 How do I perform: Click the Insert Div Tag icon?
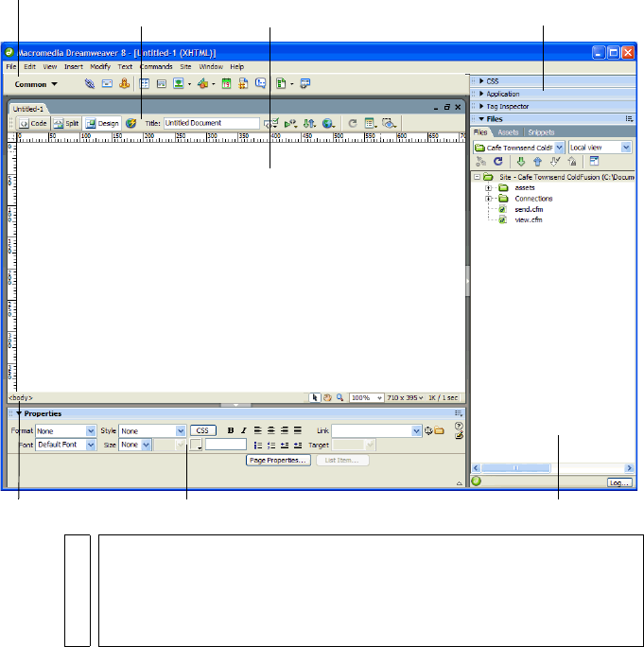coord(162,84)
